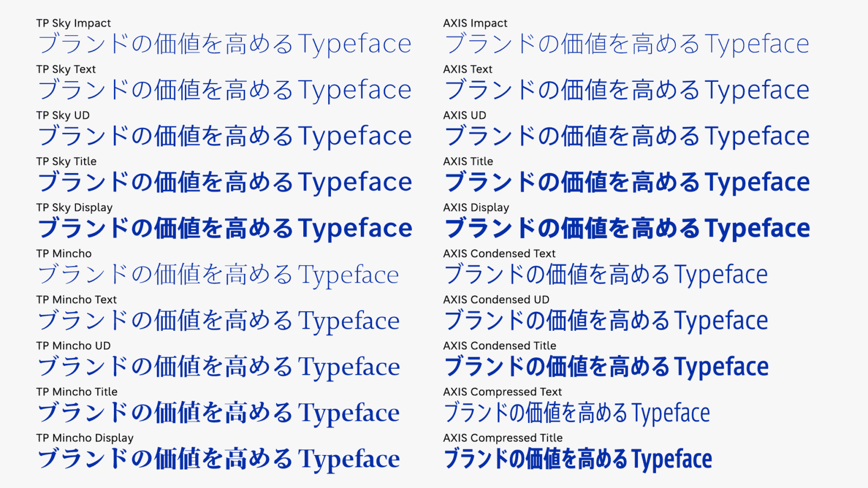Screen dimensions: 868x488
Task: Click the TP Mincho Text label
Action: [x=76, y=300]
